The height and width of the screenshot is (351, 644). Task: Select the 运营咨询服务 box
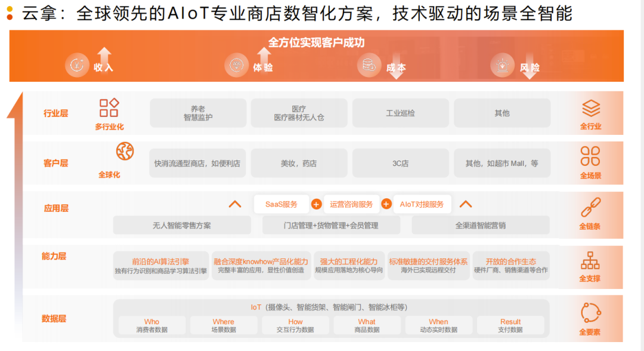pyautogui.click(x=352, y=204)
